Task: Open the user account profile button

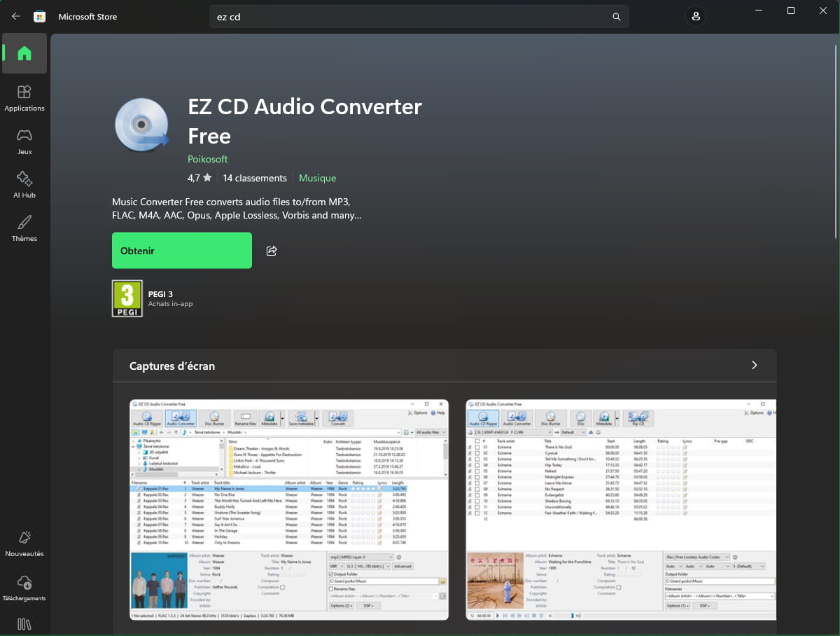Action: click(695, 16)
